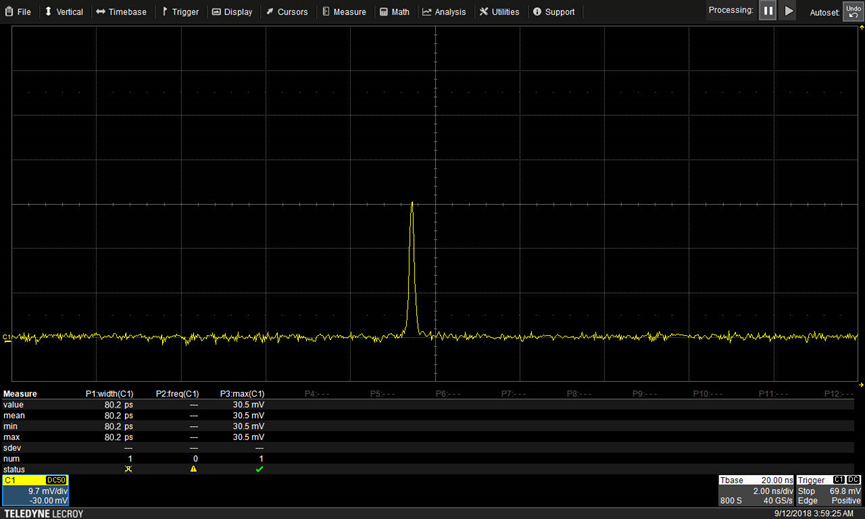Screen dimensions: 865x519
Task: Open the Utilities menu
Action: [499, 12]
